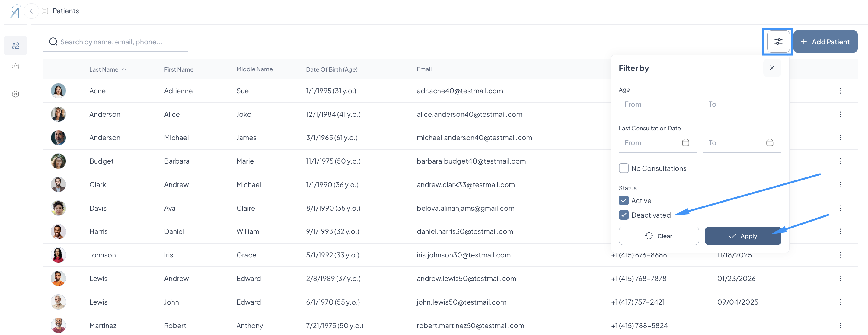Screen dimensions: 868x335
Task: Open calendar for consultation From date
Action: click(x=685, y=142)
